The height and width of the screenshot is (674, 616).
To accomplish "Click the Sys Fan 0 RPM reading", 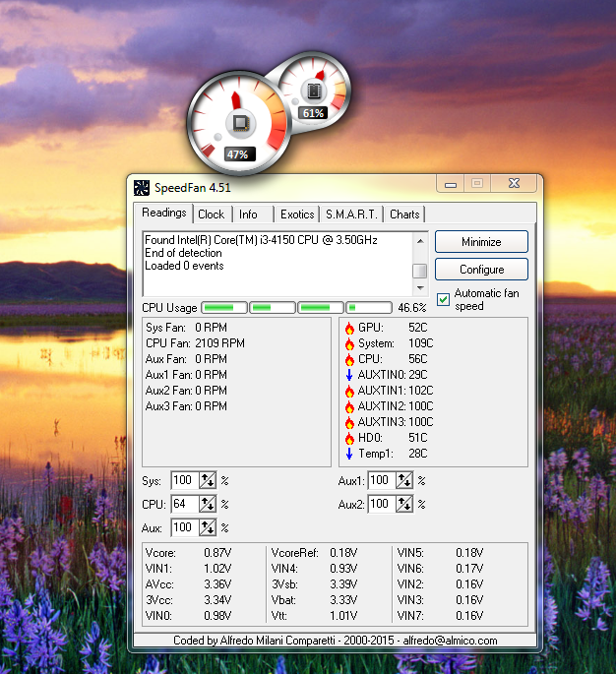I will (186, 328).
